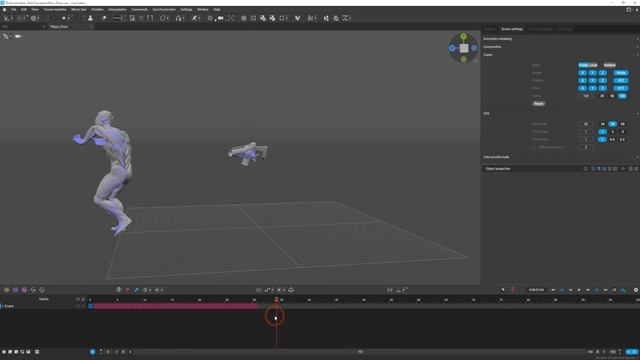Click the last icon in top toolbar
640x360 pixels.
[x=347, y=18]
